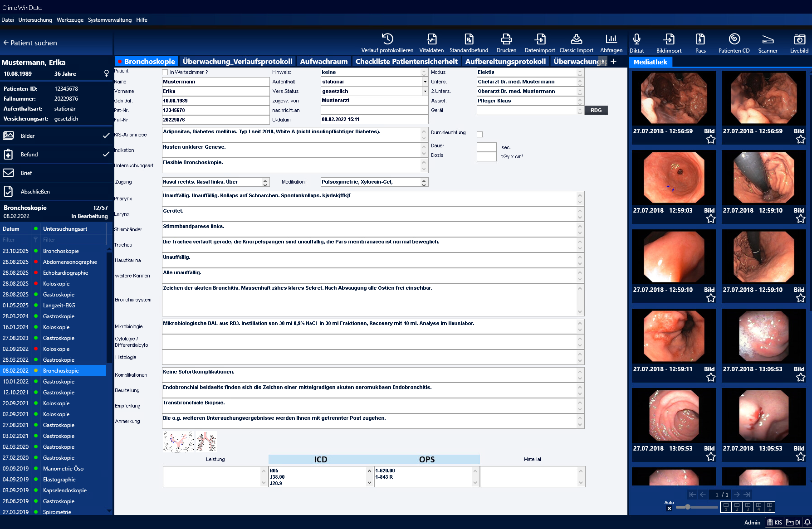
Task: Click the Drucken printer icon
Action: click(x=506, y=39)
